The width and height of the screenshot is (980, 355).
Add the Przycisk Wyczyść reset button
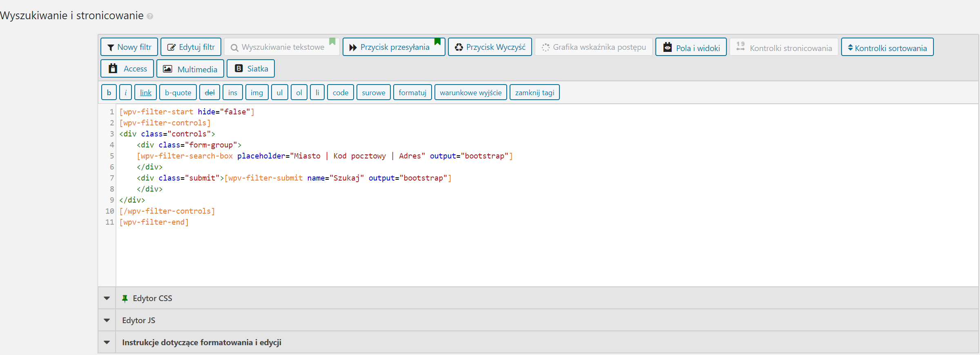(x=490, y=47)
